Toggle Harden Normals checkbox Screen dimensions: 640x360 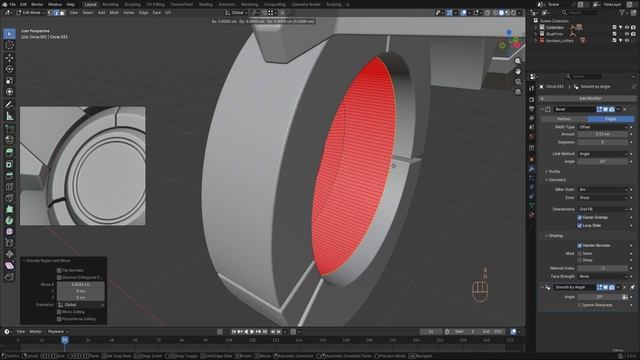tap(580, 245)
